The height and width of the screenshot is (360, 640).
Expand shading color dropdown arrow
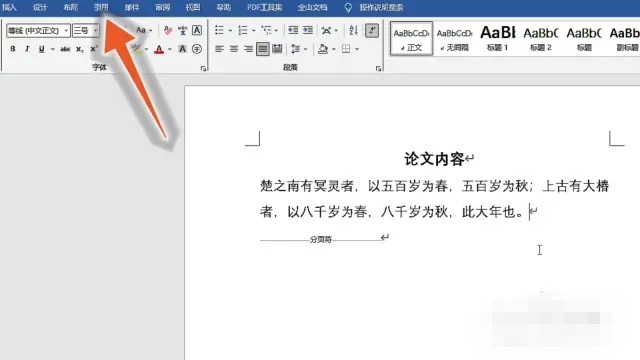click(333, 49)
